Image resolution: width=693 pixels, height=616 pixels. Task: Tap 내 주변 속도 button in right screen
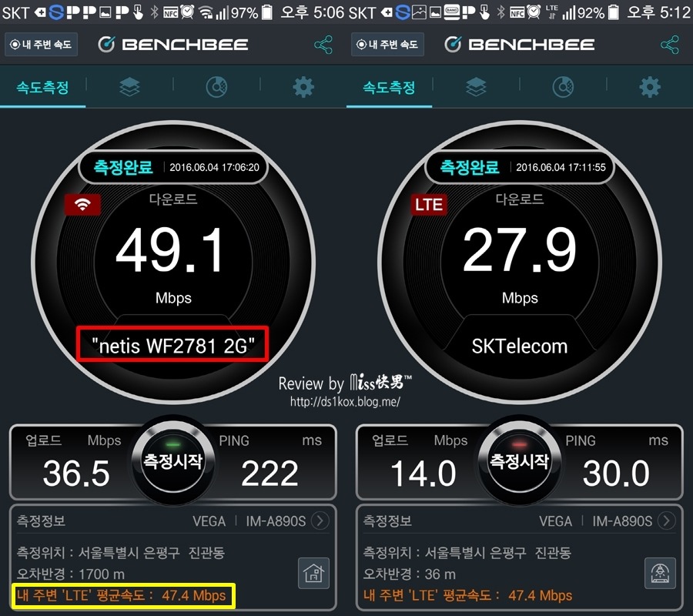click(387, 44)
